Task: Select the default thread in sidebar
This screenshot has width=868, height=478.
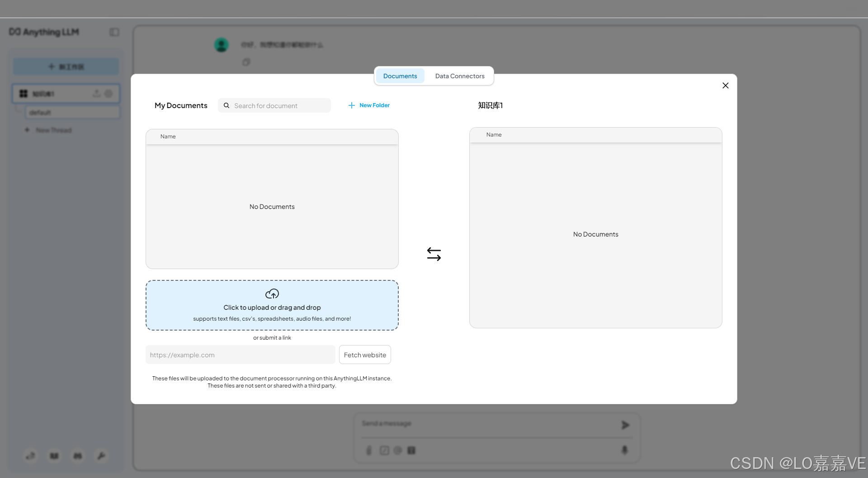Action: (x=73, y=112)
